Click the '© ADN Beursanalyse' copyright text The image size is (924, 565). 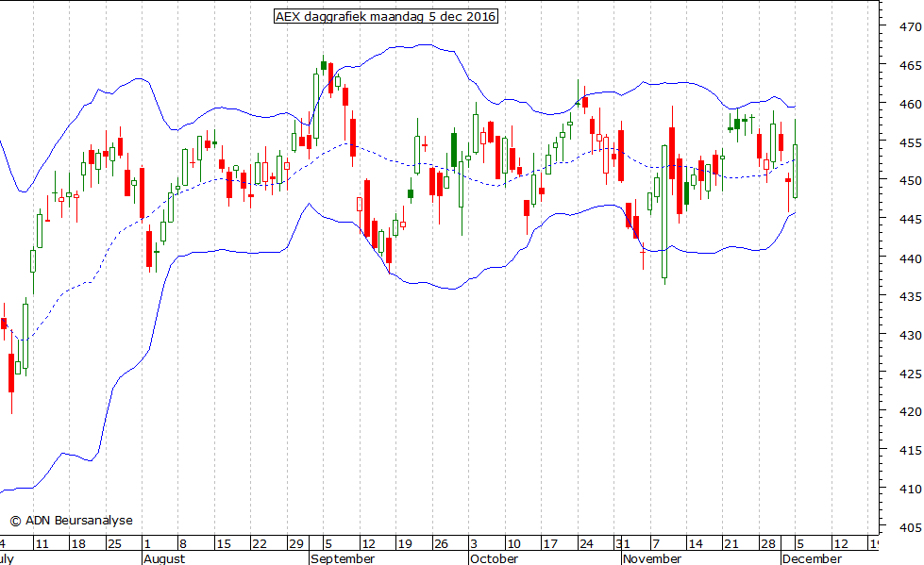[x=72, y=521]
